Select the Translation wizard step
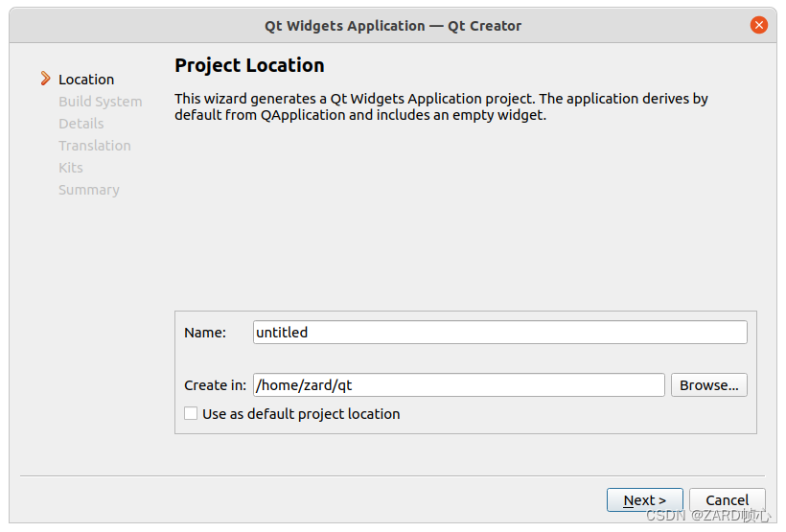Image resolution: width=786 pixels, height=532 pixels. click(95, 146)
